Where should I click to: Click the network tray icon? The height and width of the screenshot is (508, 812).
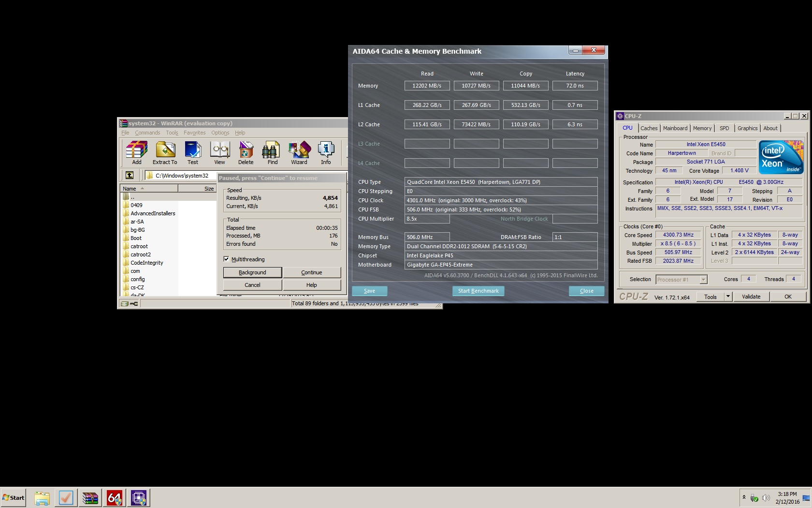(754, 498)
